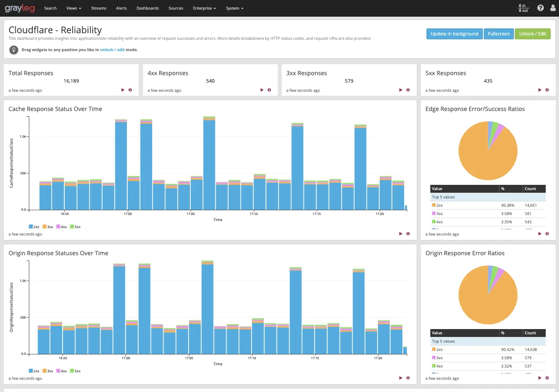Click the play icon on Cache Response Status chart

tap(400, 233)
